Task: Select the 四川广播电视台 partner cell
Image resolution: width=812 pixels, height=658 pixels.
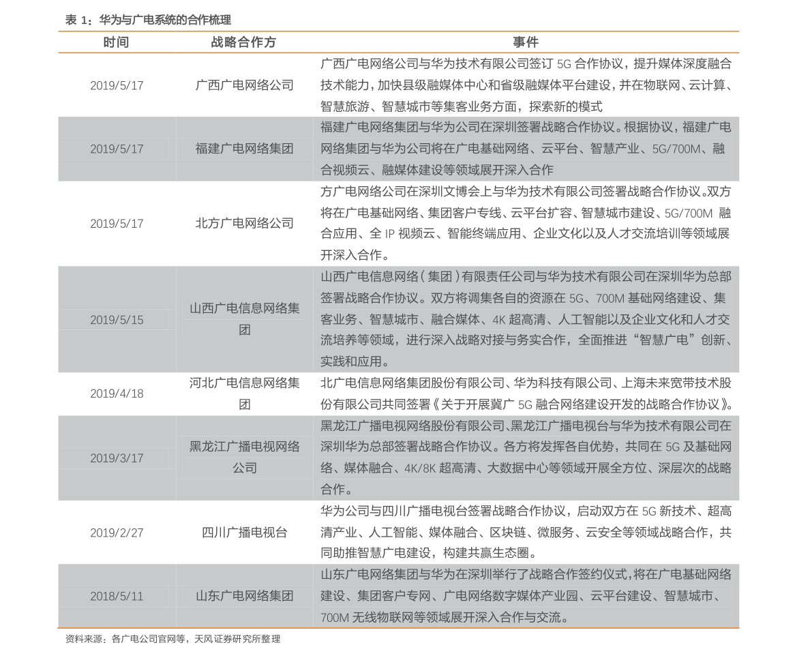Action: (x=245, y=533)
